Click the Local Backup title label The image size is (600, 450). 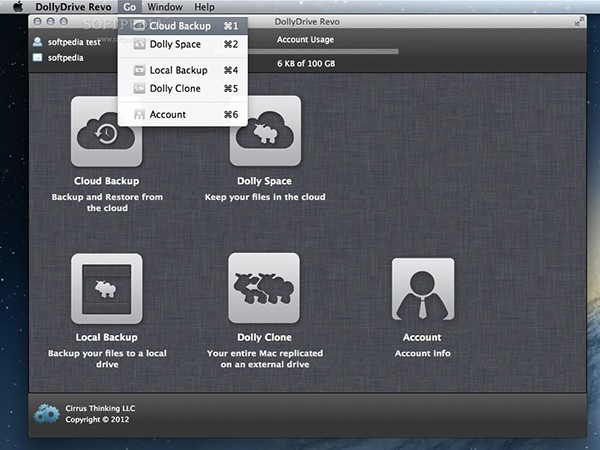coord(107,337)
